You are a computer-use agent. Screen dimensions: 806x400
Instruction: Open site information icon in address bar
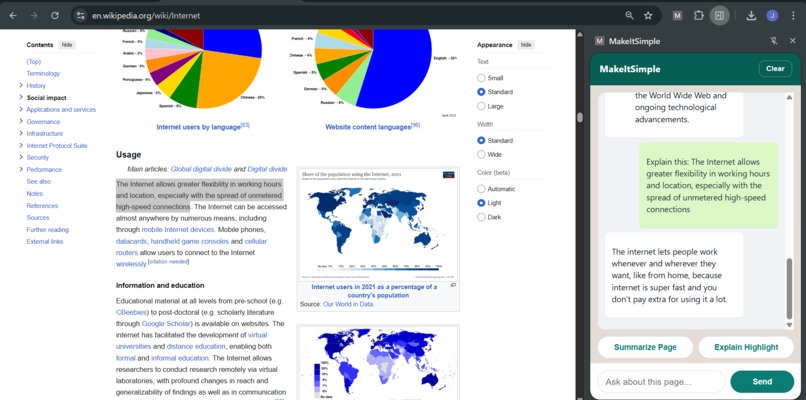point(80,15)
